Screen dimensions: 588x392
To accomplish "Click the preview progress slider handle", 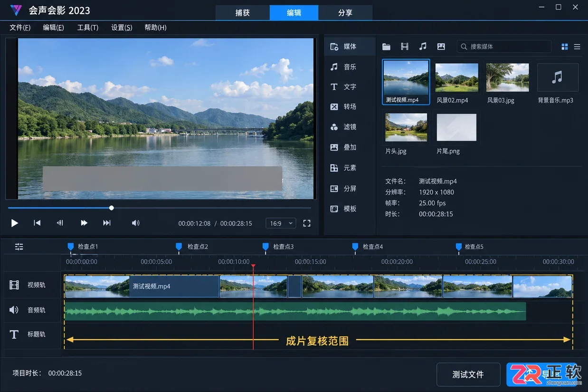I will click(111, 208).
